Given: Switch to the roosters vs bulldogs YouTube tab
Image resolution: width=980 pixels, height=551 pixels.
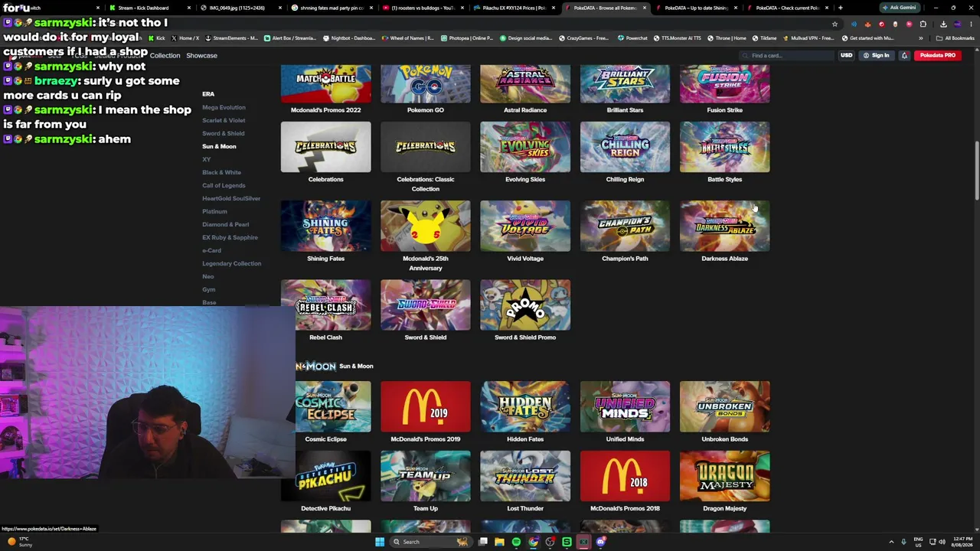Looking at the screenshot, I should pyautogui.click(x=423, y=8).
